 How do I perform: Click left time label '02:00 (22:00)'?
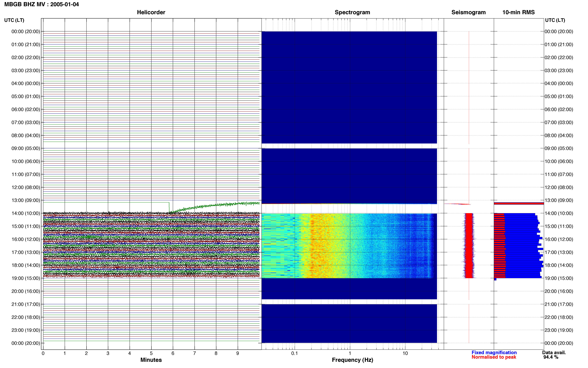(x=26, y=57)
